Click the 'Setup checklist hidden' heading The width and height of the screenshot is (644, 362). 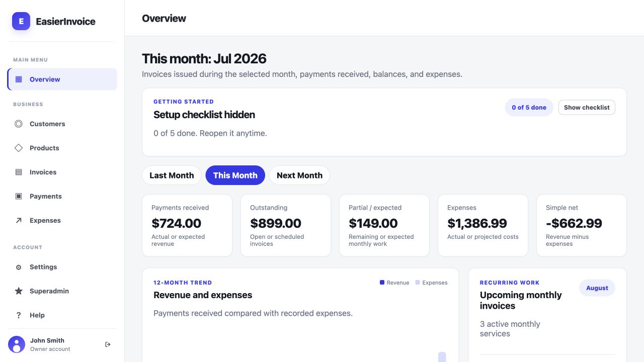pyautogui.click(x=204, y=115)
